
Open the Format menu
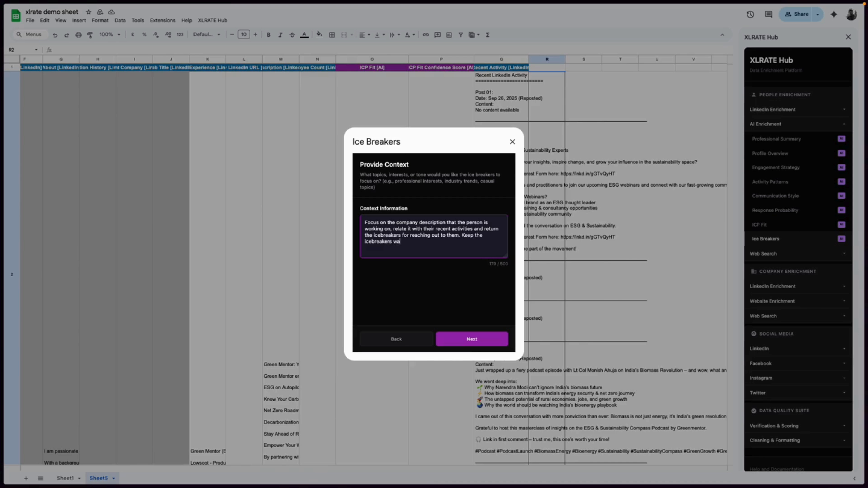[x=100, y=20]
